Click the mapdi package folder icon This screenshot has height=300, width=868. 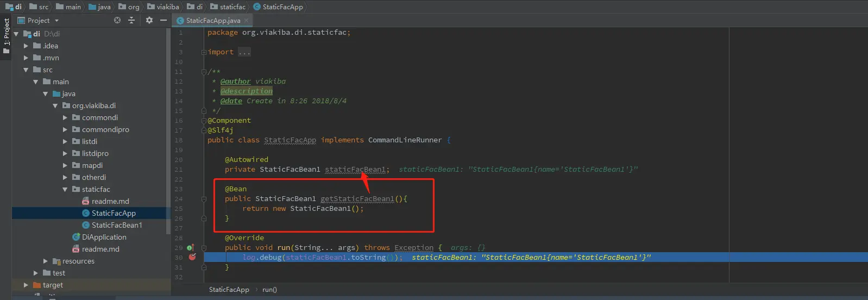76,165
